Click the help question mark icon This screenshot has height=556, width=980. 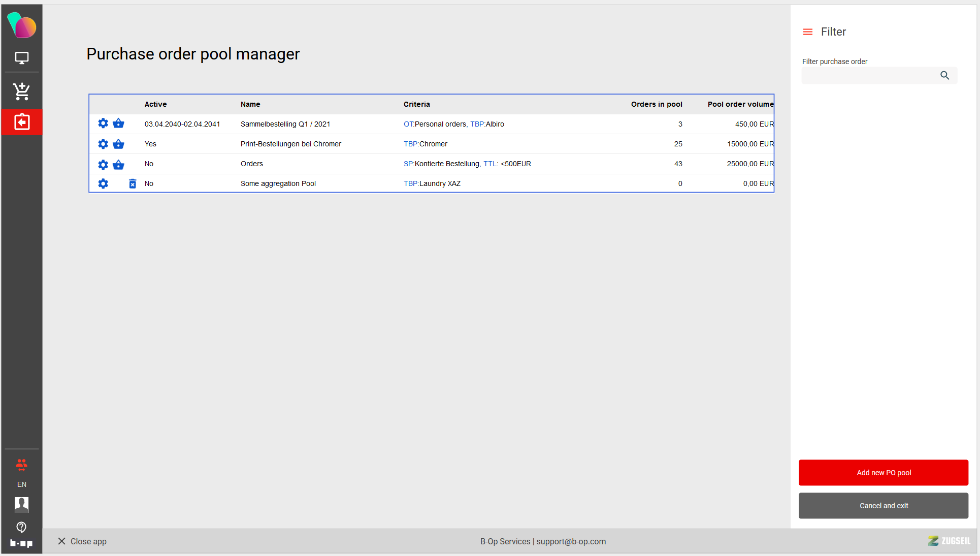click(21, 527)
